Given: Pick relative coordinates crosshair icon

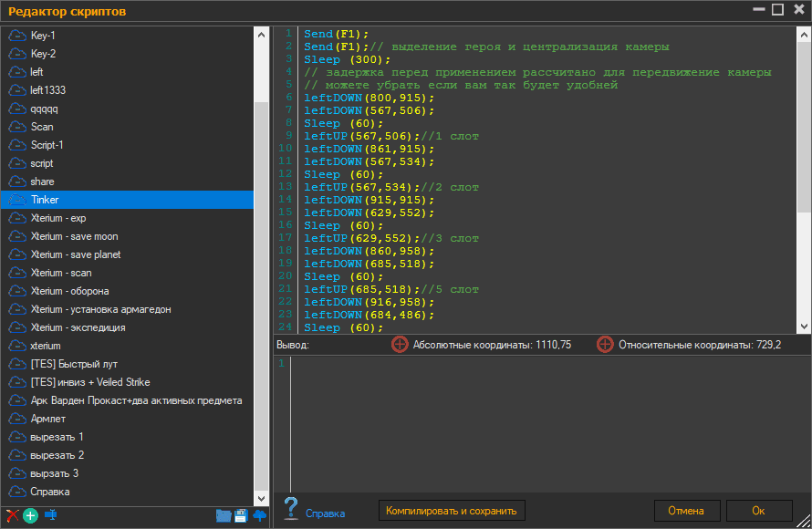Looking at the screenshot, I should (605, 345).
